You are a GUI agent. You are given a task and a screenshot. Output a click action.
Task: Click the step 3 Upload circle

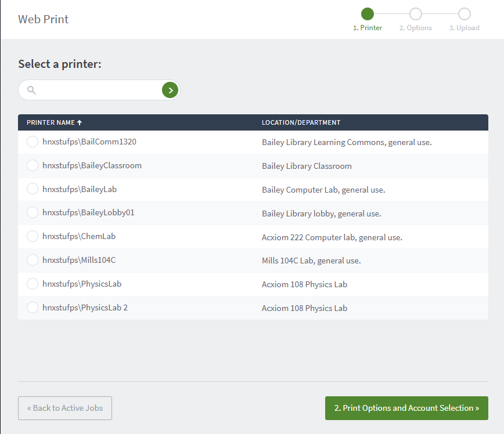464,14
